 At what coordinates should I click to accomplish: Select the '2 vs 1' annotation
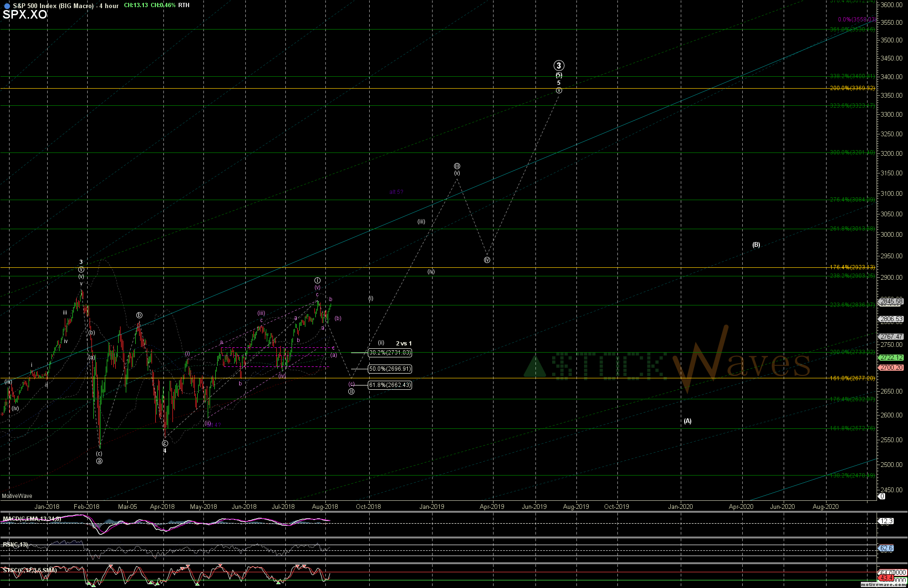coord(404,344)
